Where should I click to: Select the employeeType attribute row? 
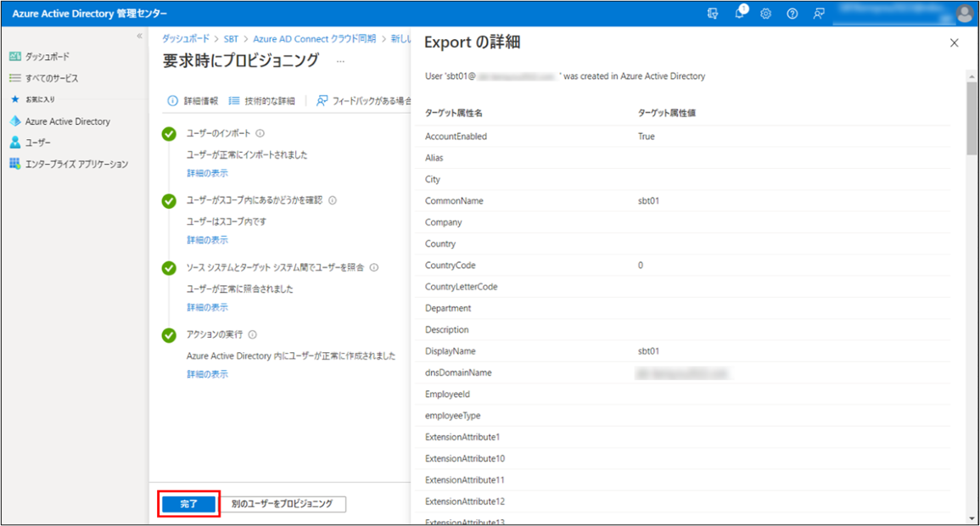click(x=682, y=416)
